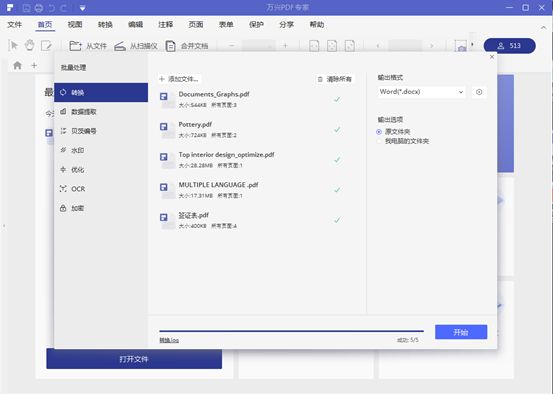Click 清除所有 to clear file list
This screenshot has width=553, height=394.
pyautogui.click(x=335, y=79)
